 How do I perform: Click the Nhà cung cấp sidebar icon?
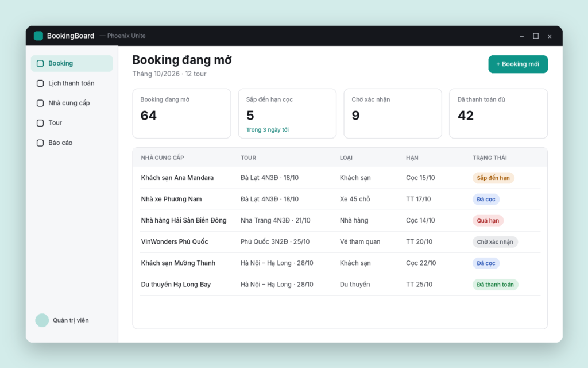point(40,103)
